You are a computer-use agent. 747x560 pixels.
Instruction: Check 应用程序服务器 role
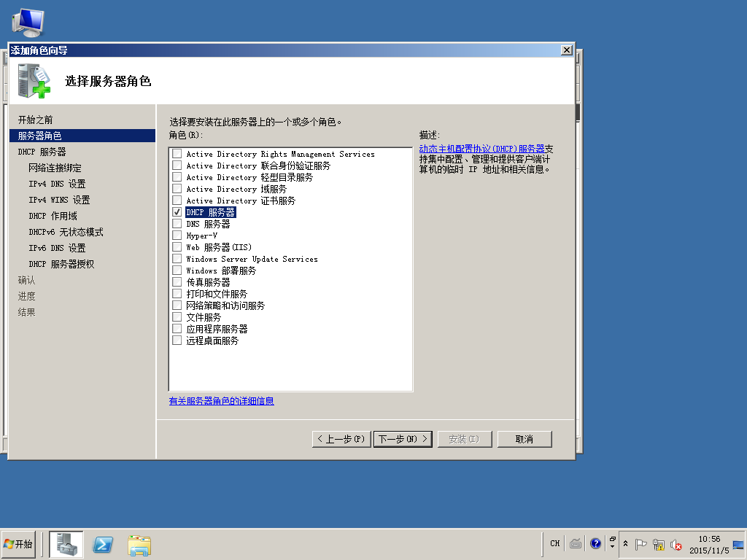click(177, 329)
